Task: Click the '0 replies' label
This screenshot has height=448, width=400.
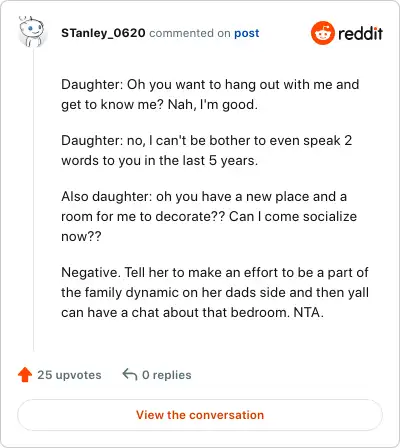Action: point(167,375)
